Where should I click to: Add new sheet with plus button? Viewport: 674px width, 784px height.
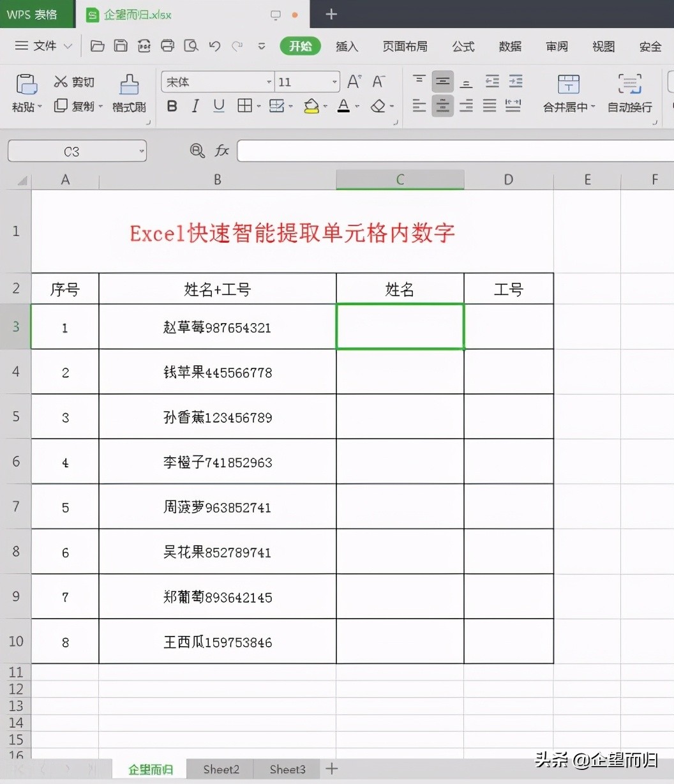(x=331, y=769)
